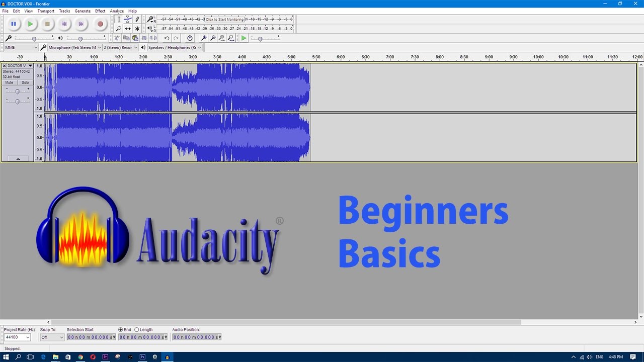Click the red Record button
Screen dimensions: 644x362
(x=100, y=24)
